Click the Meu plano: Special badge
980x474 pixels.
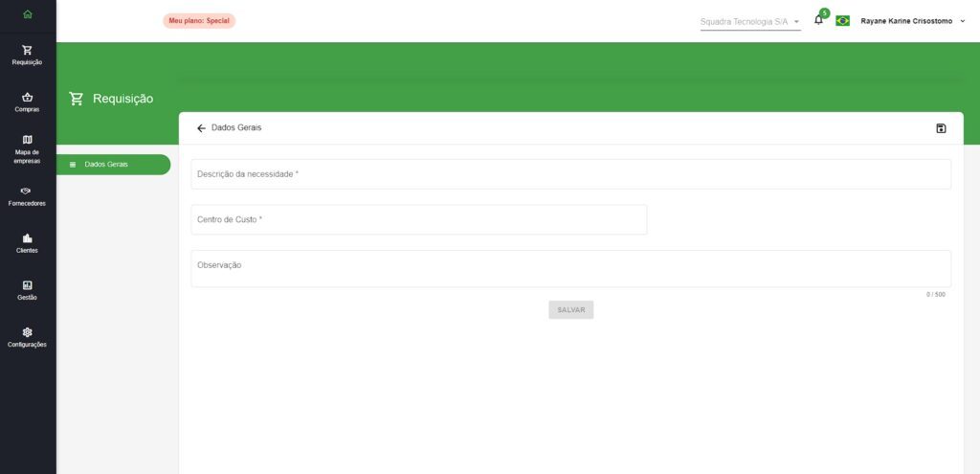tap(199, 21)
